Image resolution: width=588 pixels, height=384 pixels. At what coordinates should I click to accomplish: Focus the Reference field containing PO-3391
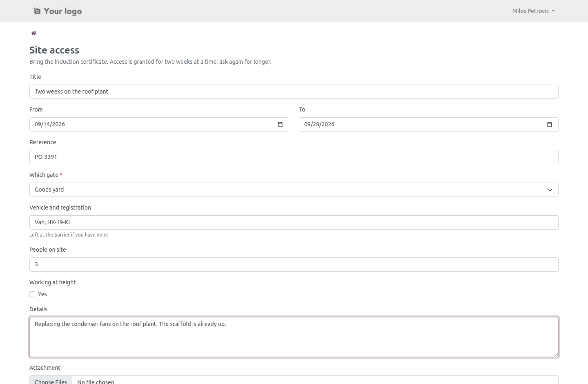pos(294,157)
